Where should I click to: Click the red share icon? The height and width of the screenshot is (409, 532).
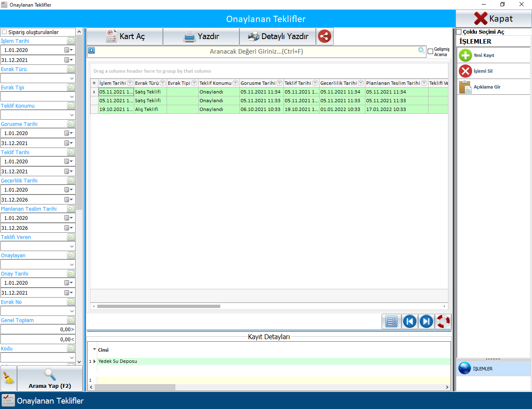click(x=325, y=36)
